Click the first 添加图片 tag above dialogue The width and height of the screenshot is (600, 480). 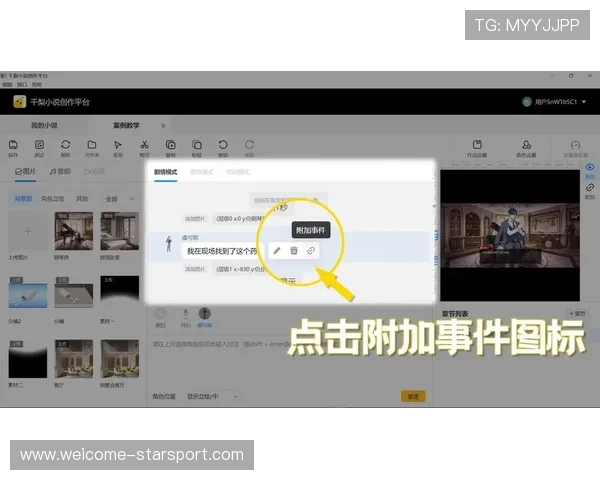[x=195, y=219]
